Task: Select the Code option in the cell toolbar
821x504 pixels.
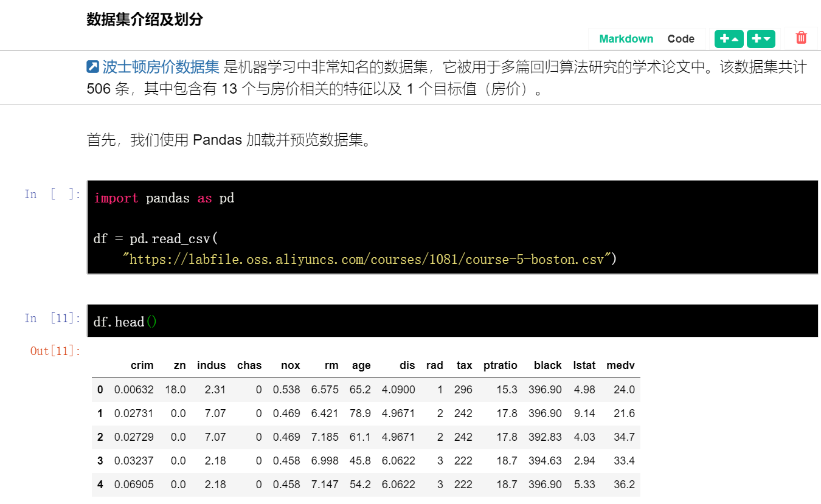Action: tap(681, 38)
